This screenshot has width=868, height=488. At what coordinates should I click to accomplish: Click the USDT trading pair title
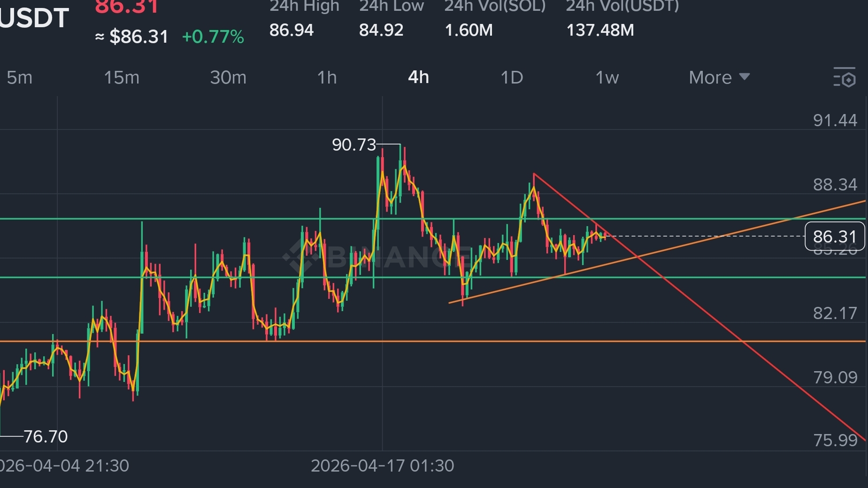35,18
